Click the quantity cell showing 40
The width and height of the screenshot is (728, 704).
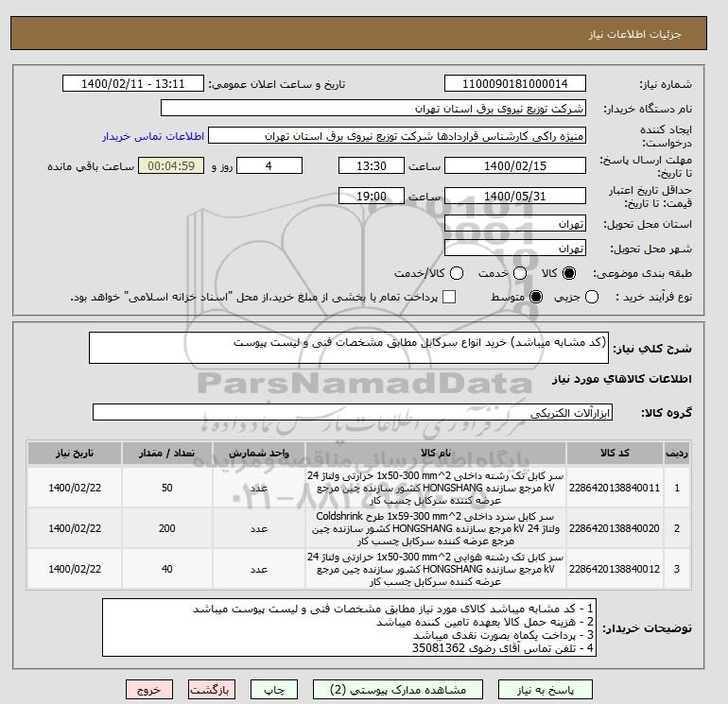point(166,569)
